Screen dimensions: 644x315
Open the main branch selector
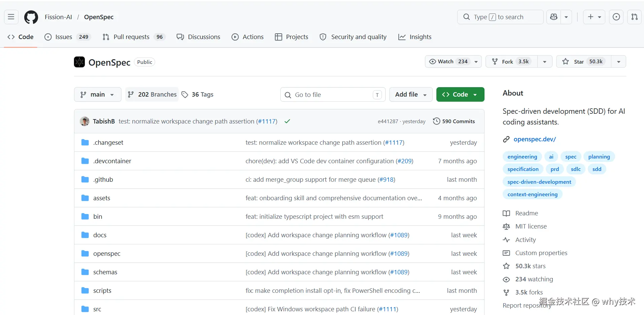coord(98,95)
